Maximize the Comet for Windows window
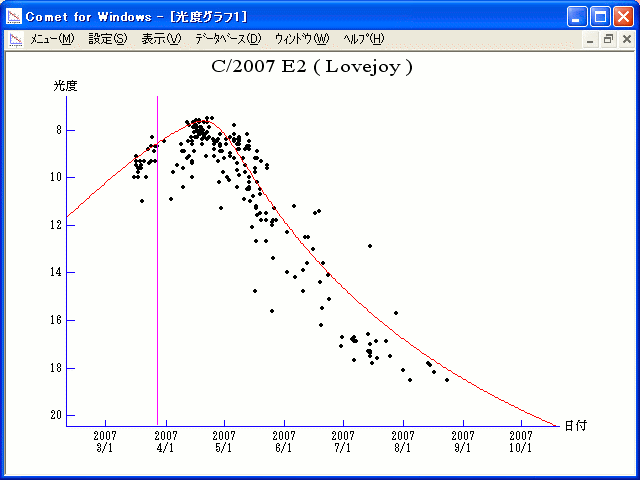640x480 pixels. point(600,17)
